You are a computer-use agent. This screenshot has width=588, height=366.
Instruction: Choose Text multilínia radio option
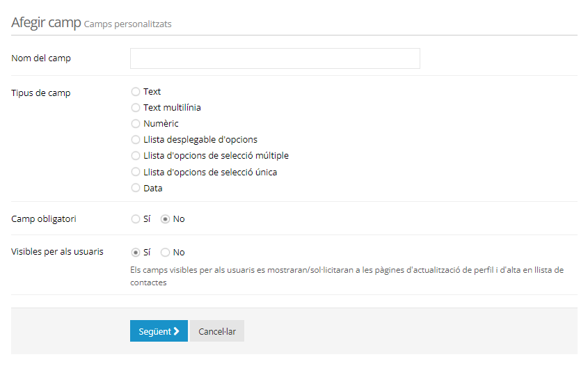point(136,108)
